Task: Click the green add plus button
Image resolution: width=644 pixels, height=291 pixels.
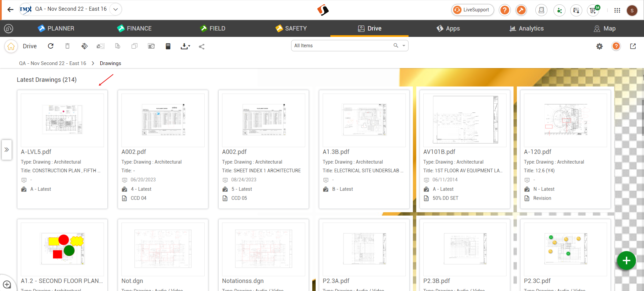Action: pyautogui.click(x=626, y=260)
